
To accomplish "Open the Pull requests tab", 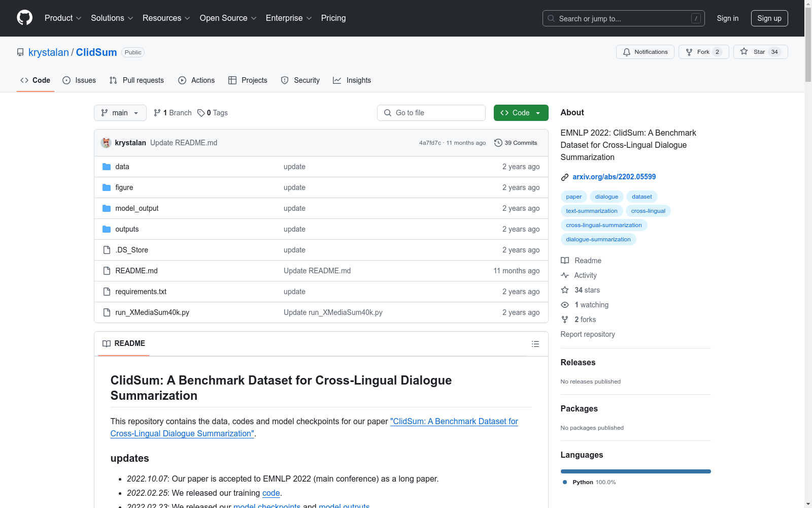I will [x=137, y=80].
